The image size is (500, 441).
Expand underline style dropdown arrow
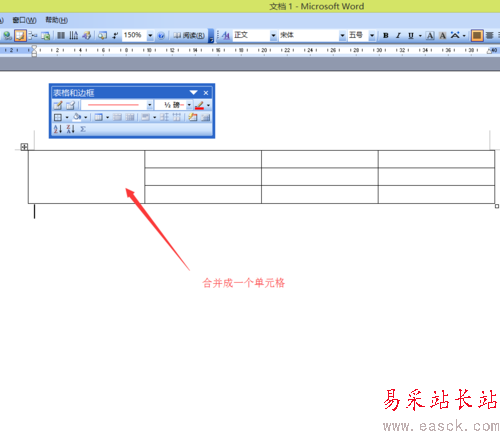pyautogui.click(x=420, y=35)
